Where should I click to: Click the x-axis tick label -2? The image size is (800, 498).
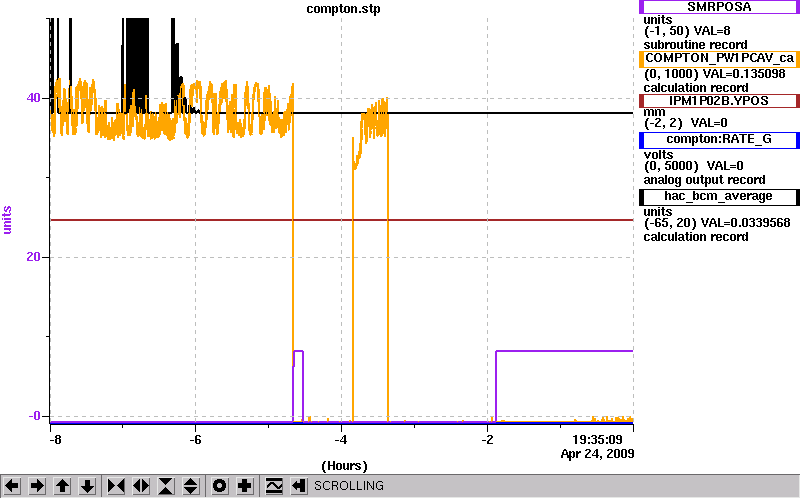tap(487, 440)
